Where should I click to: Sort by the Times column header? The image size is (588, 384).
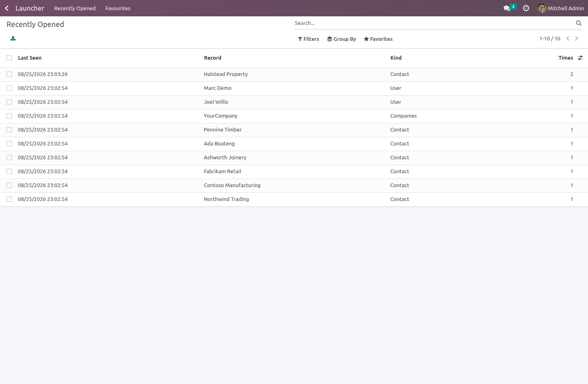tap(566, 58)
